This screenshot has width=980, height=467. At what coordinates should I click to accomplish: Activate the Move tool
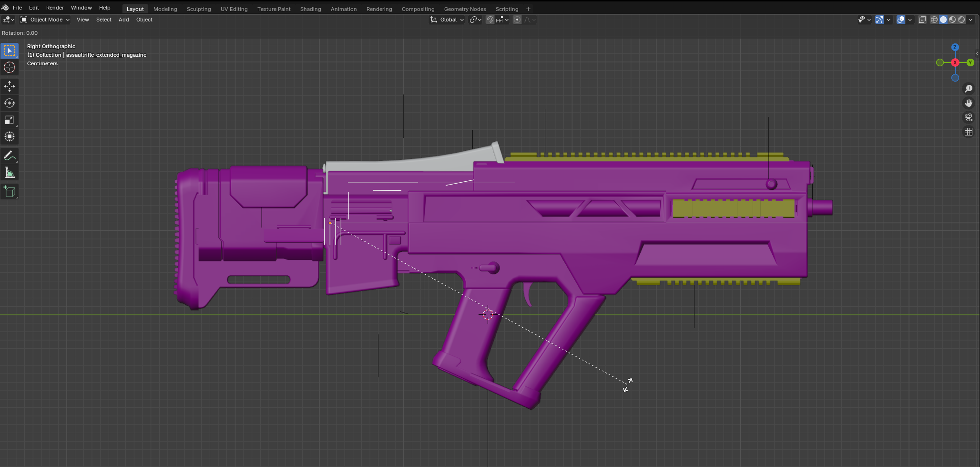(10, 86)
